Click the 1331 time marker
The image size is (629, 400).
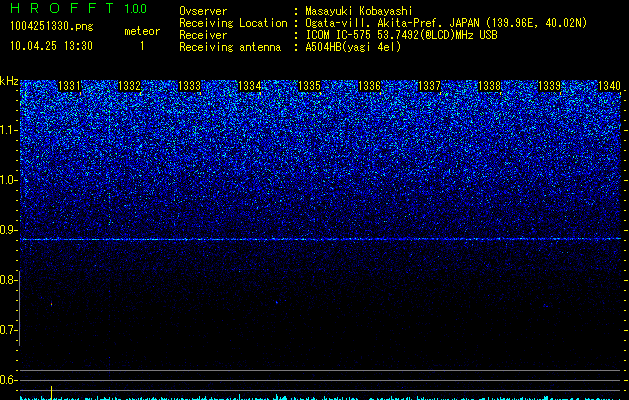pyautogui.click(x=69, y=86)
